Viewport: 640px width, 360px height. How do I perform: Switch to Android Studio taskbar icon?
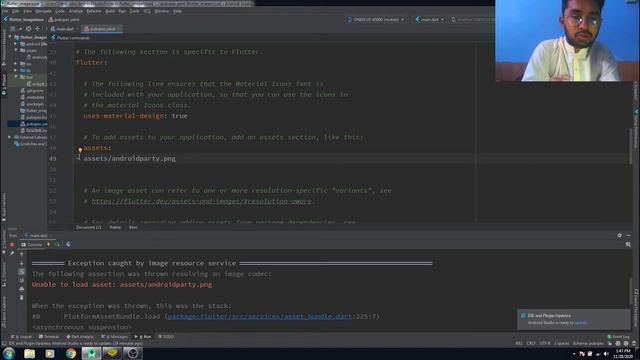(x=91, y=353)
